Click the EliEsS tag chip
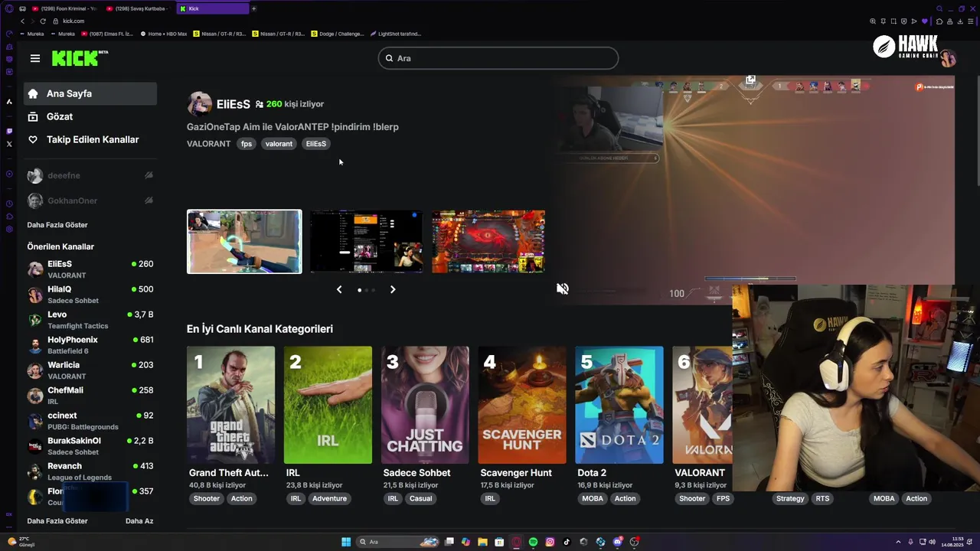This screenshot has width=980, height=551. [316, 144]
